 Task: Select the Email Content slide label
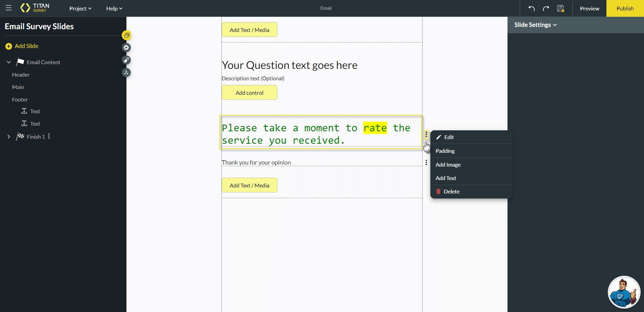(x=44, y=62)
